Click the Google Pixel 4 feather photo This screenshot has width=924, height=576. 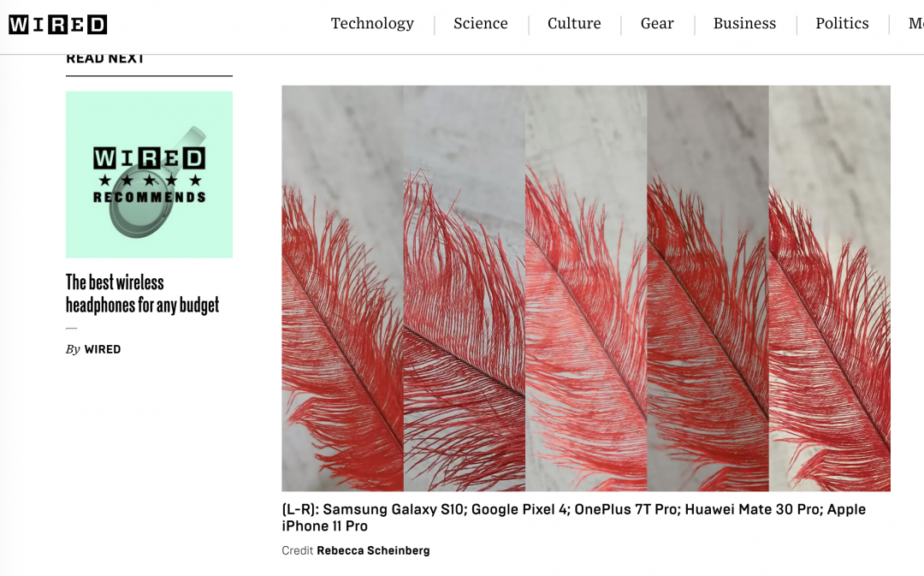465,288
